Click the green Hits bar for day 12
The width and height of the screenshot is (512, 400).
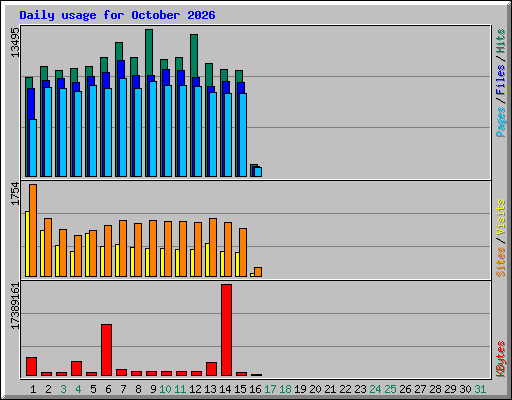pos(194,56)
